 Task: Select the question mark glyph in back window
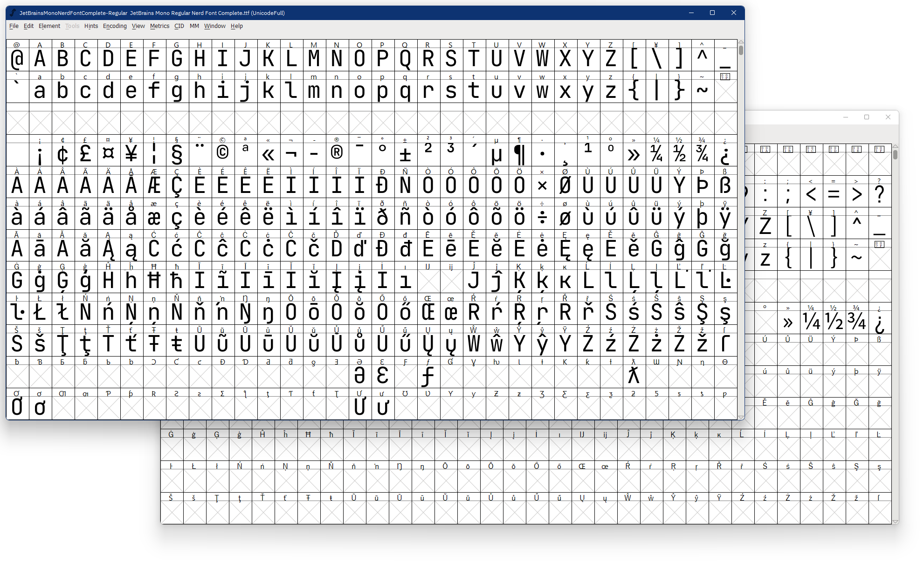pyautogui.click(x=880, y=192)
